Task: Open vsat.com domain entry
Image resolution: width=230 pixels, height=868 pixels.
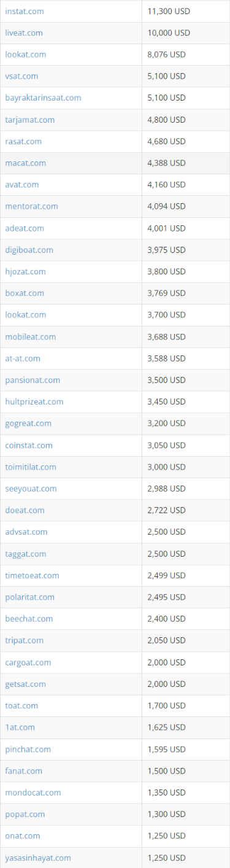Action: pyautogui.click(x=21, y=76)
